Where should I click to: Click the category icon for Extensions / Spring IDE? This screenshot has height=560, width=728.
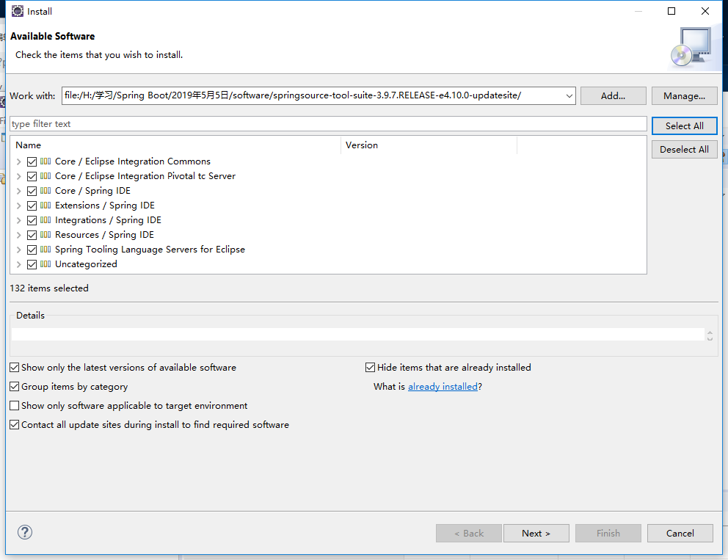45,206
